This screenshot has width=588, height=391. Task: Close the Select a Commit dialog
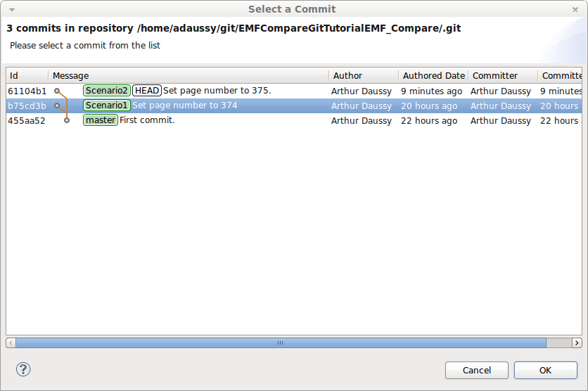[576, 9]
